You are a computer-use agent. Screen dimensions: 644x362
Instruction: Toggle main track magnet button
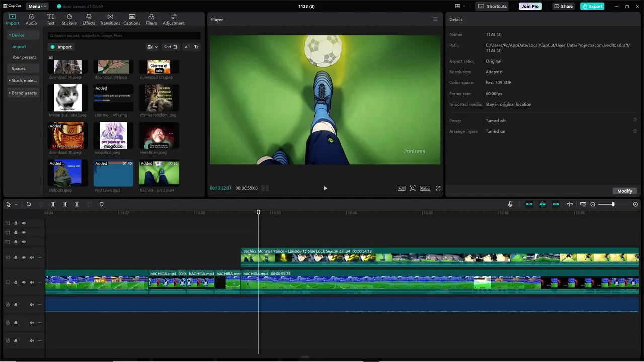[529, 204]
